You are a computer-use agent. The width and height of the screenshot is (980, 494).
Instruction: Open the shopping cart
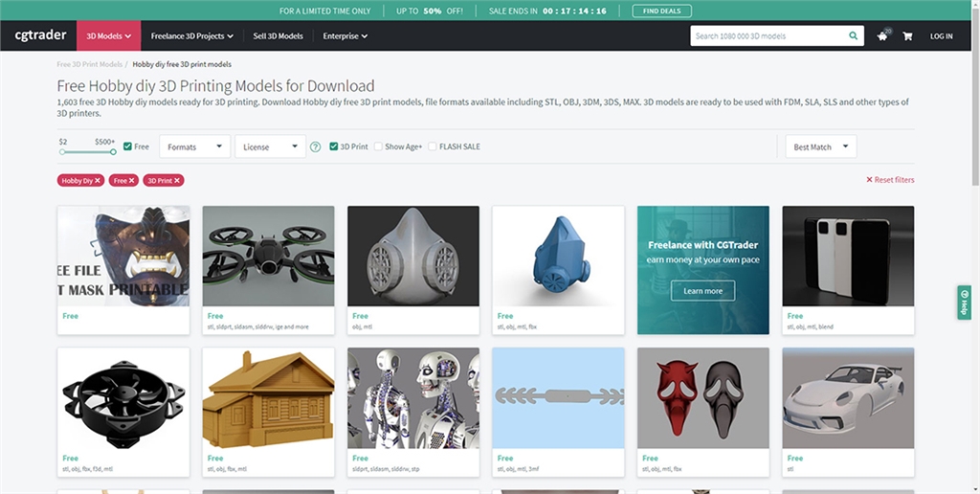pos(907,36)
